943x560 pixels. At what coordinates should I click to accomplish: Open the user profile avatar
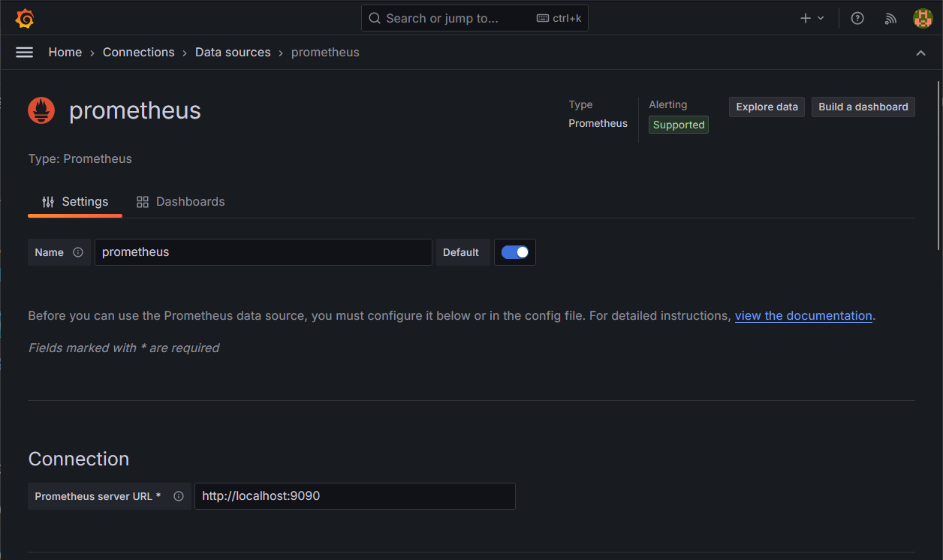pyautogui.click(x=923, y=18)
